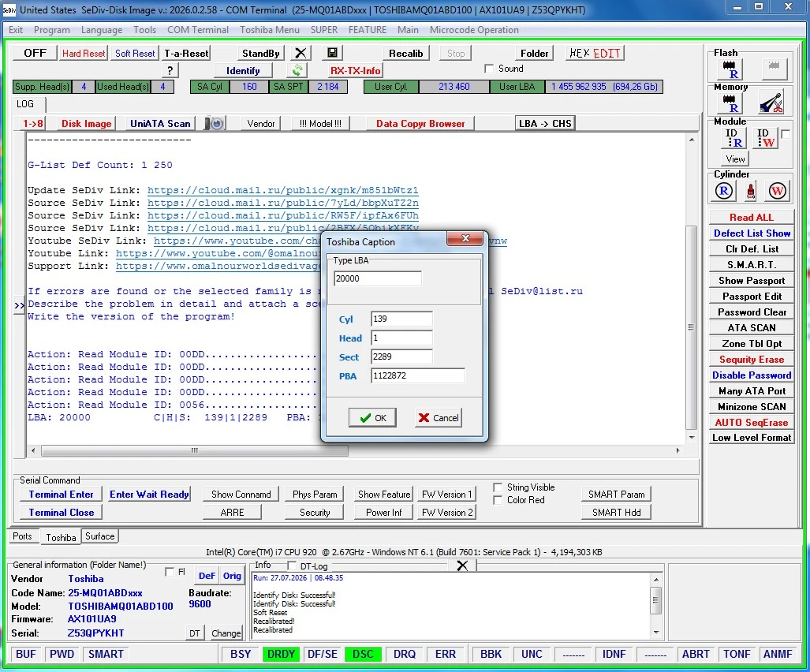Toggle checkbox next to Module ID write
Screen dimensions: 810x672
(786, 134)
